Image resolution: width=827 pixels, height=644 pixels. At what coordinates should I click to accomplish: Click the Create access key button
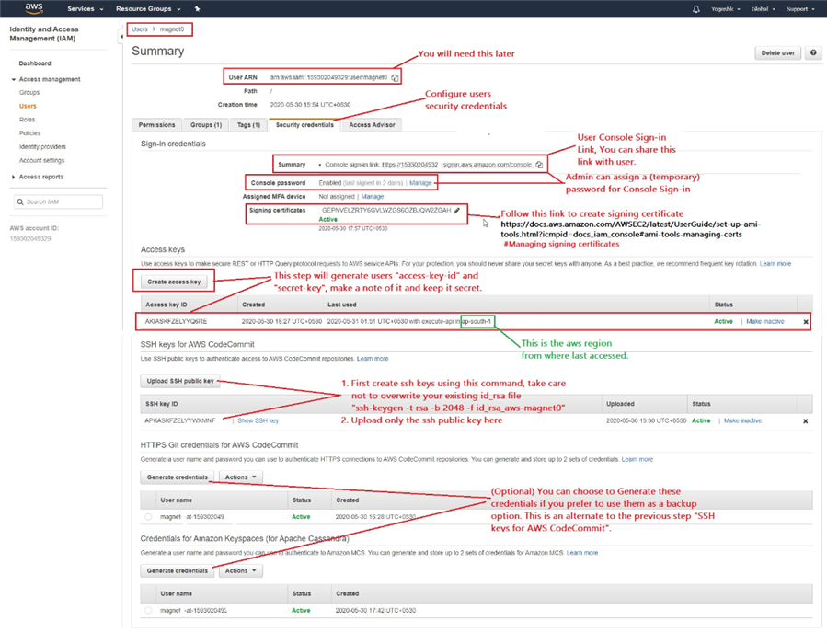click(x=174, y=282)
